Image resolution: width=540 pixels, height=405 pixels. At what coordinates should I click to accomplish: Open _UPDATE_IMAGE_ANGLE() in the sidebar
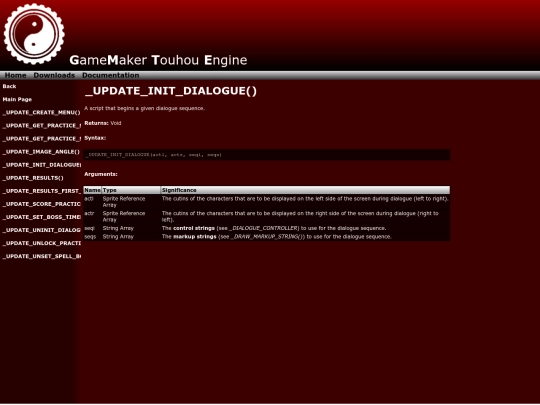(41, 152)
